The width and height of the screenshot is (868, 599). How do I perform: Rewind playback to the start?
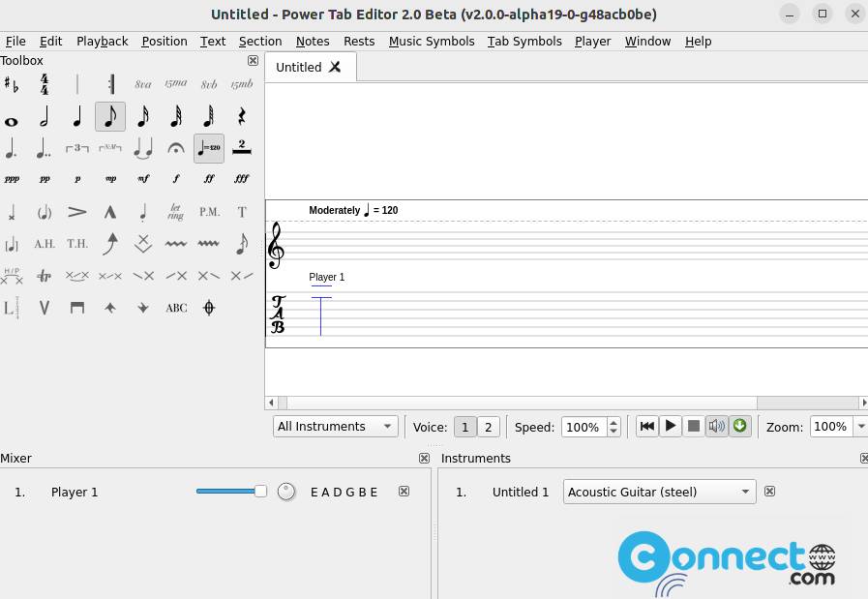646,427
